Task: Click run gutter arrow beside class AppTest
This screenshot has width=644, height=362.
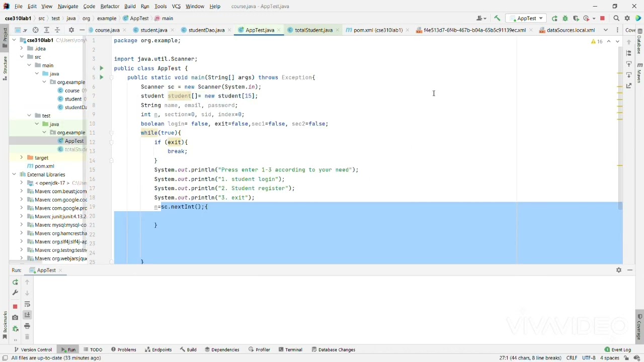Action: pyautogui.click(x=101, y=68)
